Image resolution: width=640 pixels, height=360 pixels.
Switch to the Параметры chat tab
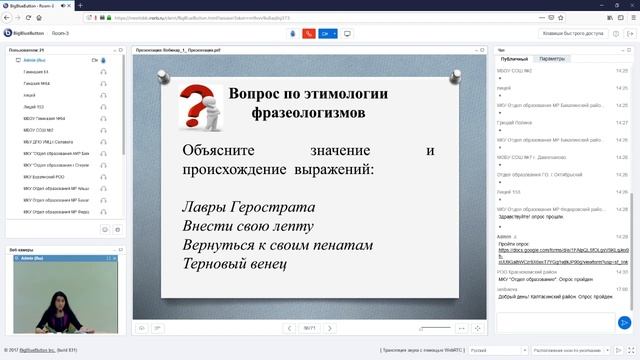(x=552, y=59)
